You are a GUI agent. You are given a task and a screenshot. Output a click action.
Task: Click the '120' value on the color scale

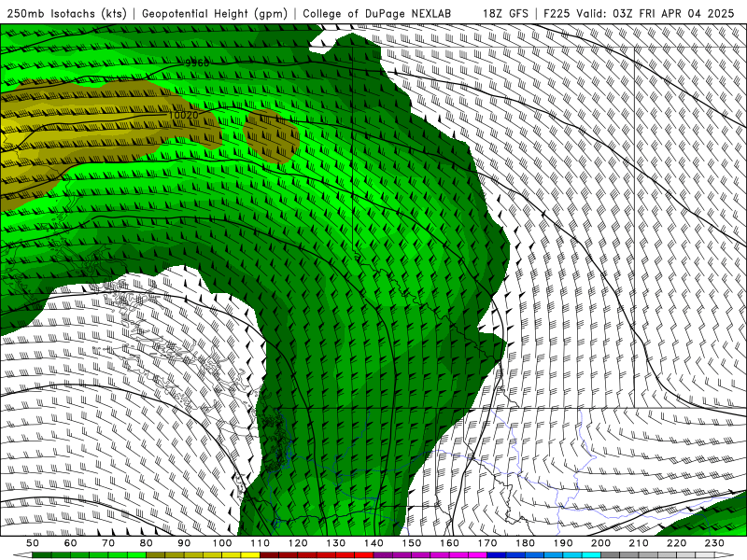tap(298, 543)
